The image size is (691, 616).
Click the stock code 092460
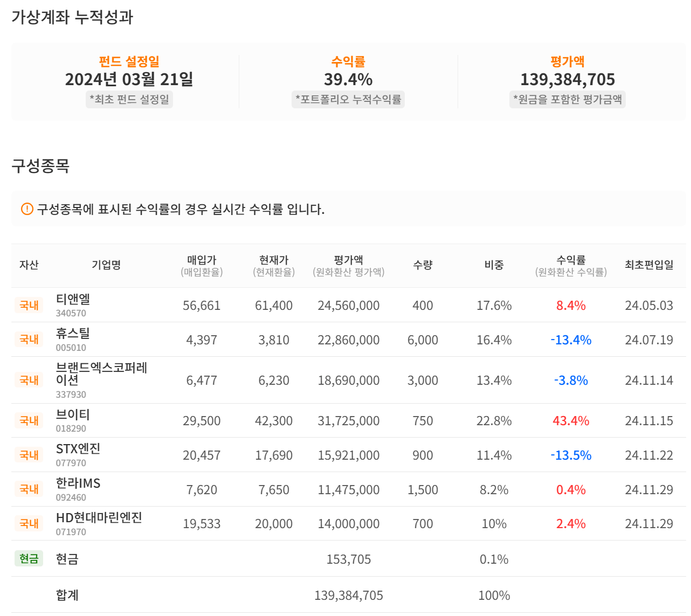(71, 498)
